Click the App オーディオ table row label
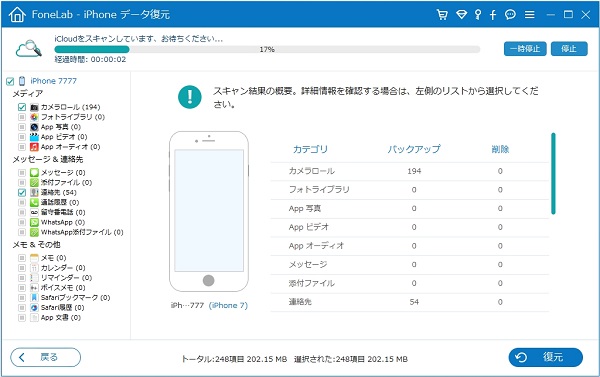The image size is (600, 377). [316, 246]
